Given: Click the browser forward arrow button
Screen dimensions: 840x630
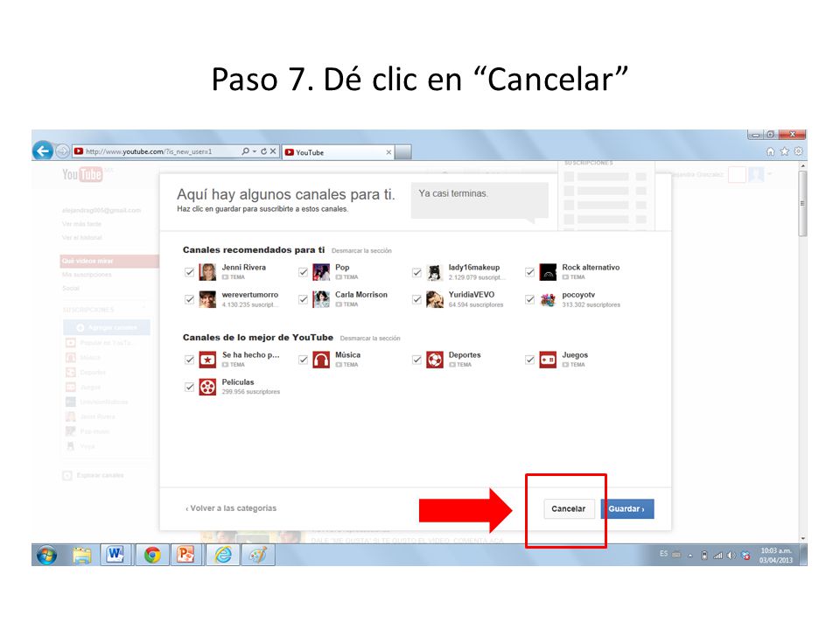Looking at the screenshot, I should (x=62, y=151).
